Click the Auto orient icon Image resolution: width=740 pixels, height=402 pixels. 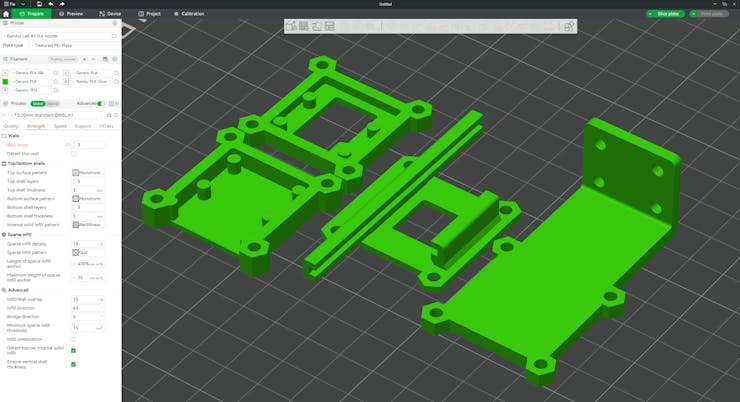click(x=317, y=26)
